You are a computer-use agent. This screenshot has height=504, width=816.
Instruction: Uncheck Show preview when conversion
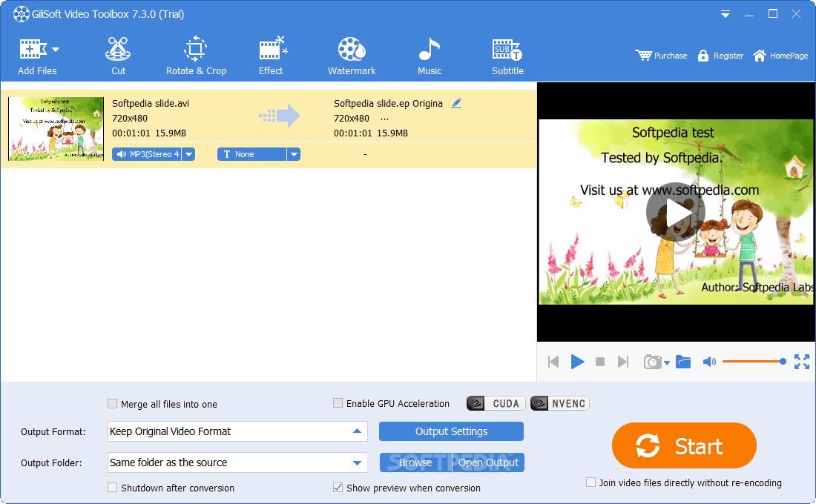click(x=338, y=488)
